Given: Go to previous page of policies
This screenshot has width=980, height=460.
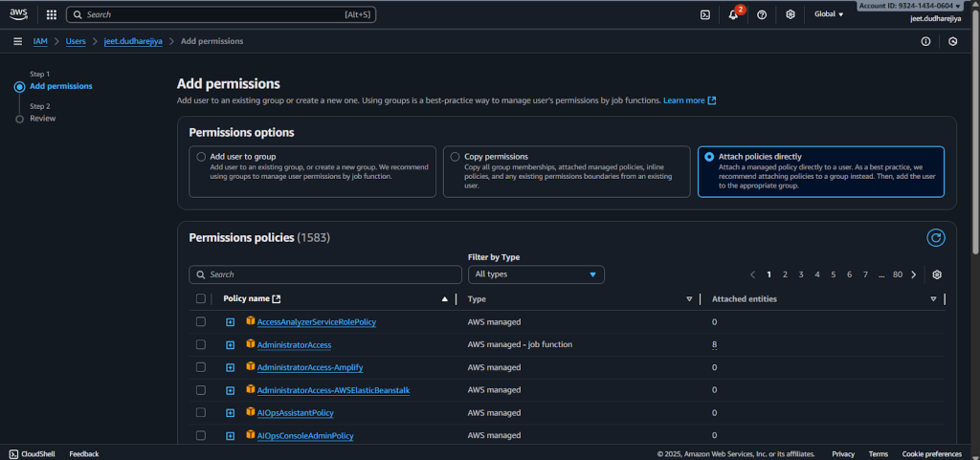Looking at the screenshot, I should pyautogui.click(x=752, y=274).
